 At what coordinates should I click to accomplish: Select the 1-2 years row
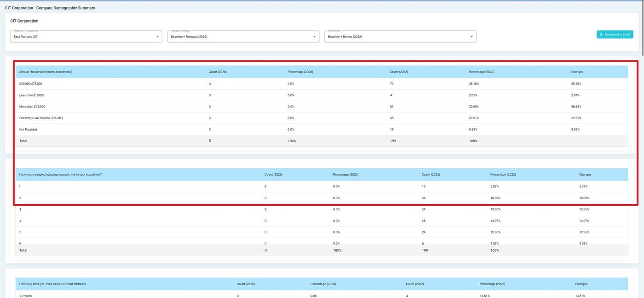[x=25, y=296]
